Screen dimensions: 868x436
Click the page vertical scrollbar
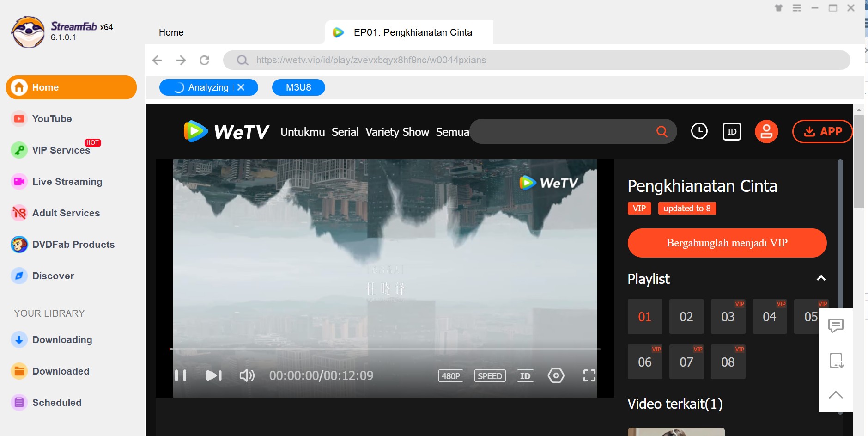click(x=859, y=162)
